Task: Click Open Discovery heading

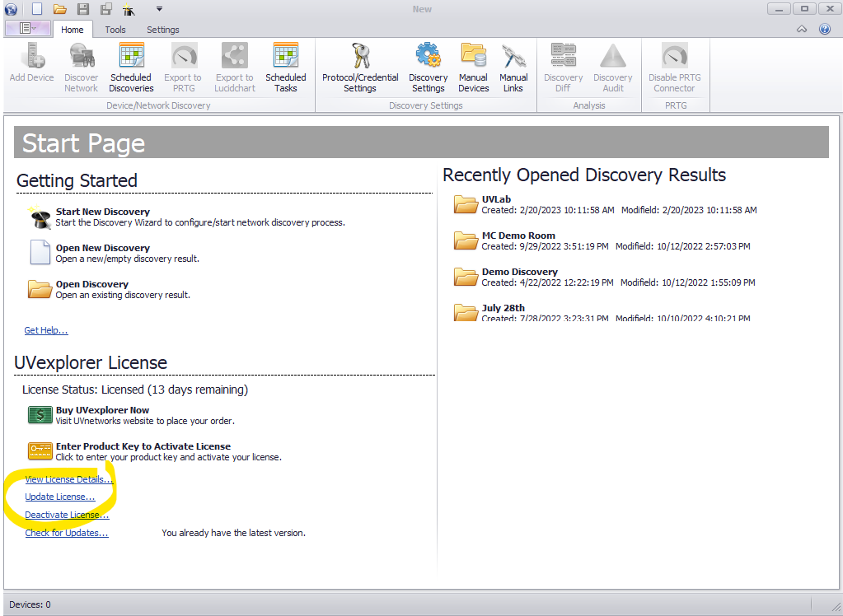Action: pyautogui.click(x=92, y=284)
